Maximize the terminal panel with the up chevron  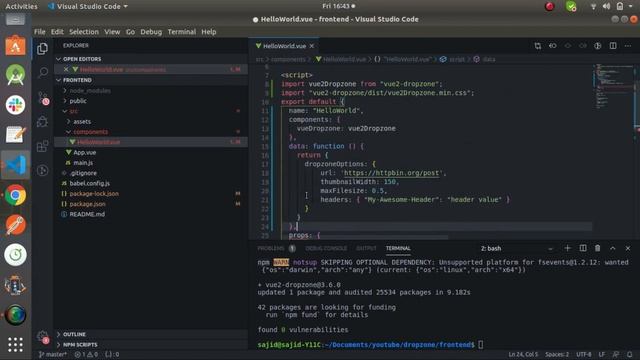(x=613, y=248)
